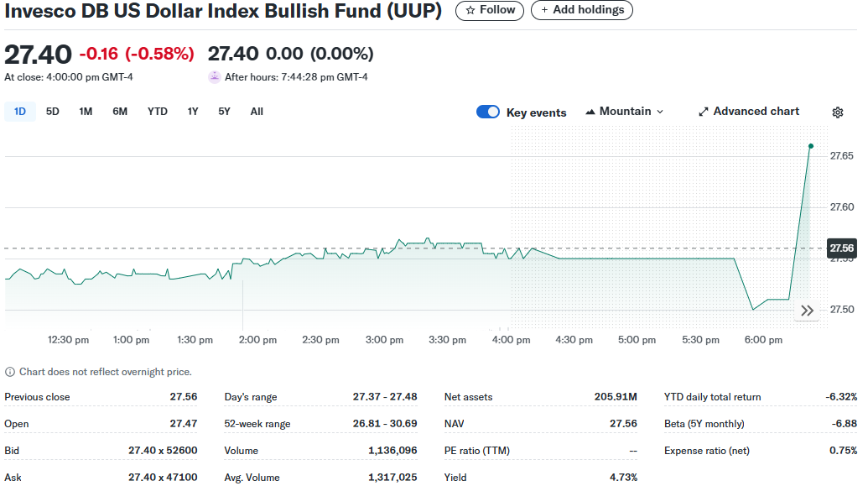The image size is (868, 486).
Task: Click the latest price point on chart
Action: (x=811, y=146)
